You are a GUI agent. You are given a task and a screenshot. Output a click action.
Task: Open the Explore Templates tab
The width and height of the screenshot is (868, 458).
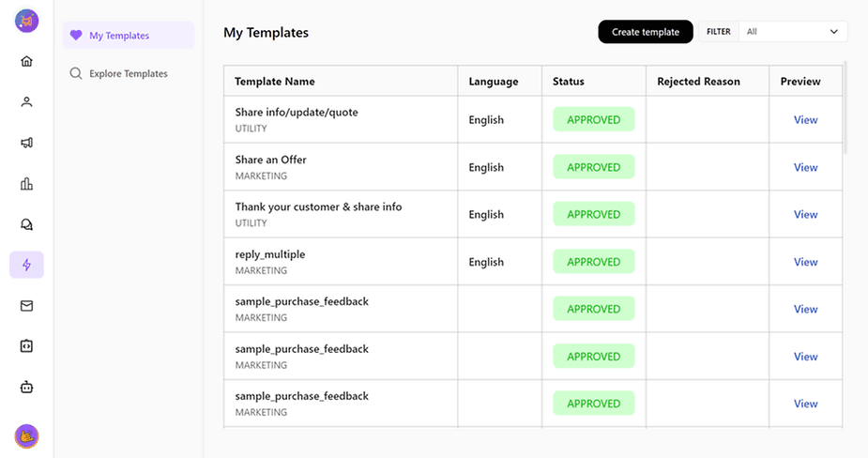(x=129, y=73)
